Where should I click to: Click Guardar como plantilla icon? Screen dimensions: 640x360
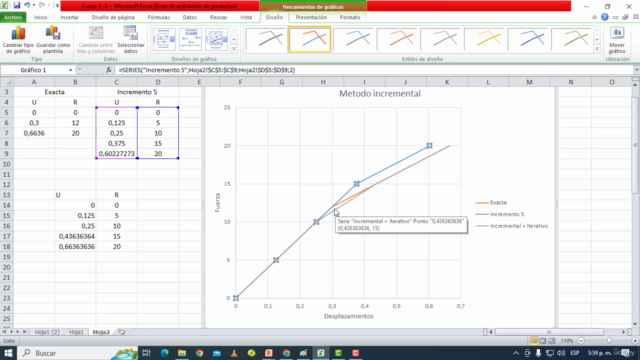(x=53, y=40)
